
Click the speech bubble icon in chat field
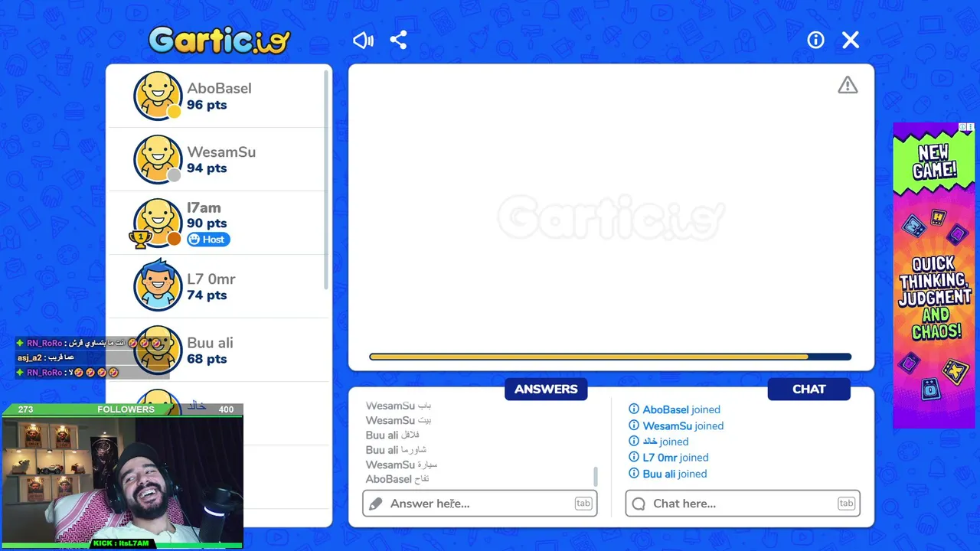(639, 504)
